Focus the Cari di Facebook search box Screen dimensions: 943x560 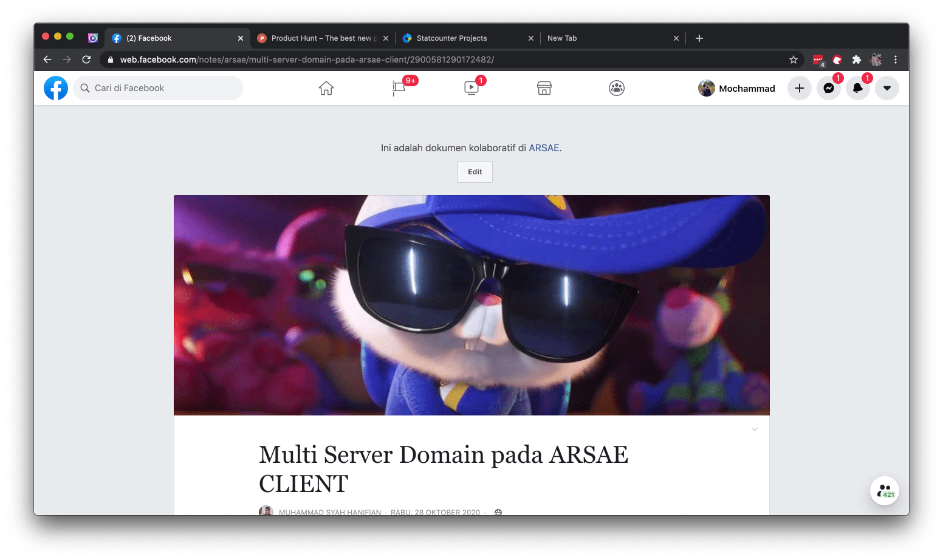(x=158, y=88)
